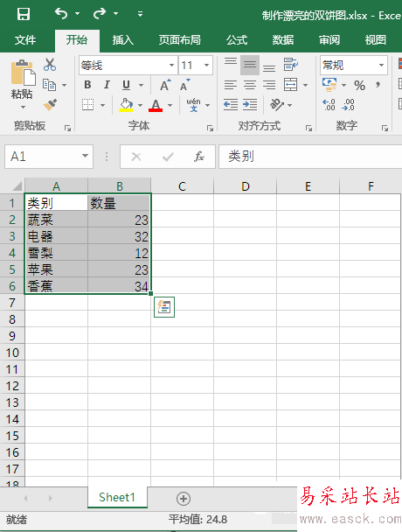The width and height of the screenshot is (402, 532).
Task: Increase the cell indent
Action: click(x=250, y=105)
